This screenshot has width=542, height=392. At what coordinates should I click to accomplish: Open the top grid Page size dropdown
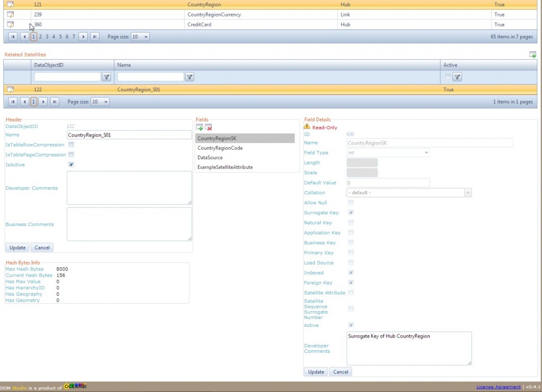point(146,37)
